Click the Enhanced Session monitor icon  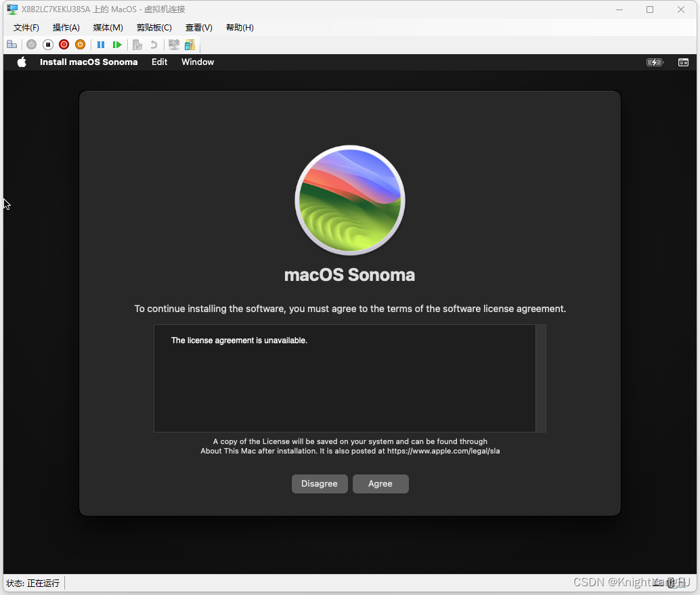click(x=174, y=45)
